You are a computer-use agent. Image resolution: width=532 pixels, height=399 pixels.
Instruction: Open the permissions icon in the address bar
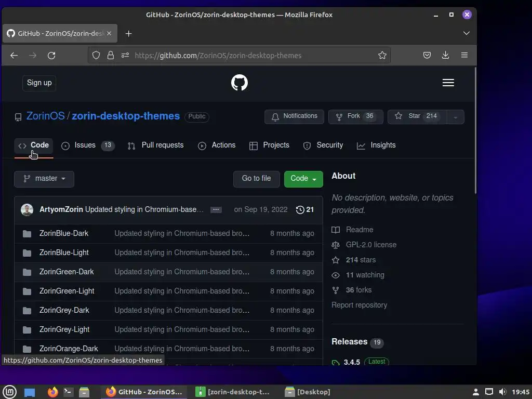click(125, 55)
